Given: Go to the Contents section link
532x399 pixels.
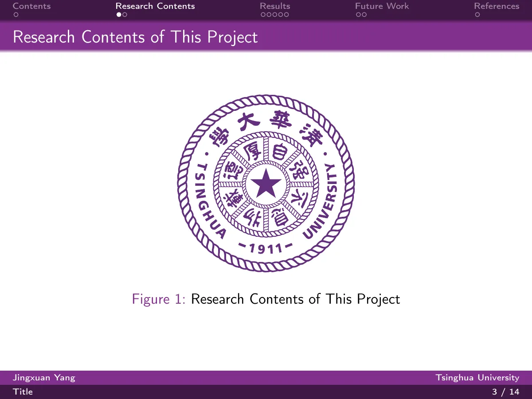Looking at the screenshot, I should (x=32, y=6).
